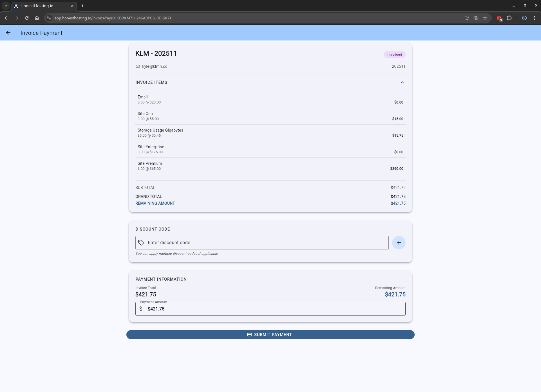Open the Chrome three-dot menu
This screenshot has width=541, height=392.
coord(535,18)
